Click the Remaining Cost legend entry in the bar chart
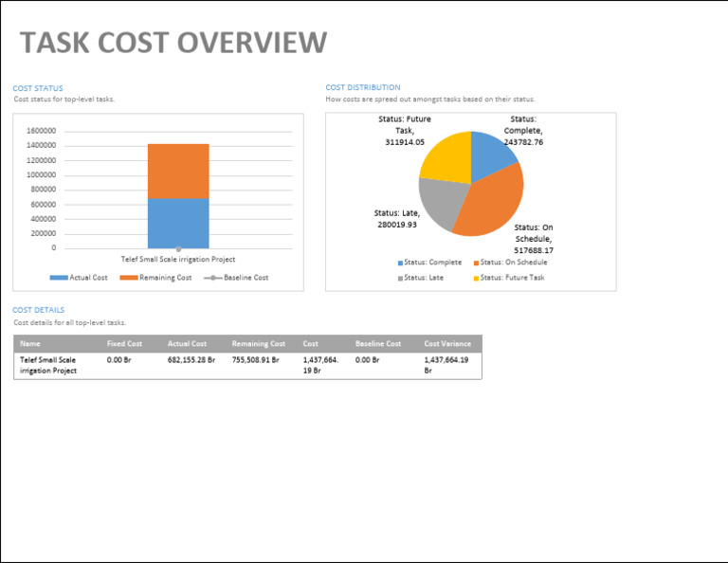Screen dimensions: 728x563 [x=156, y=278]
